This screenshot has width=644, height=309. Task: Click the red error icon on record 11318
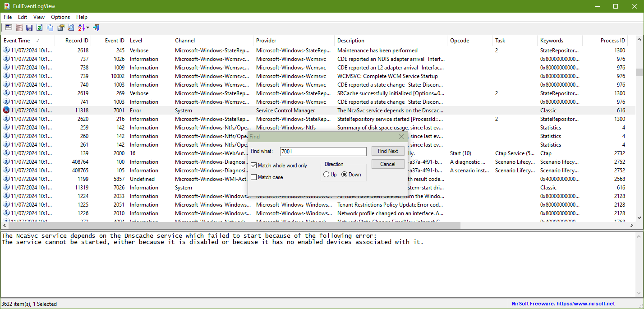[x=6, y=111]
